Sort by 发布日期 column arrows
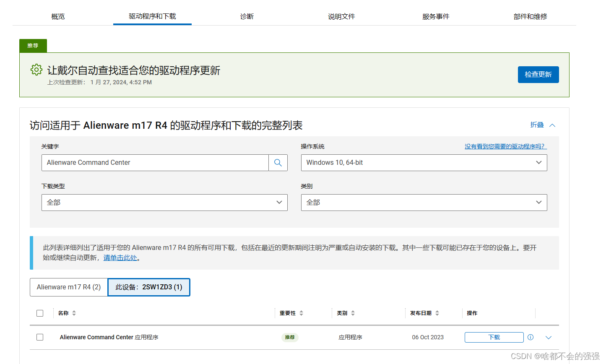The height and width of the screenshot is (364, 606). (x=437, y=313)
